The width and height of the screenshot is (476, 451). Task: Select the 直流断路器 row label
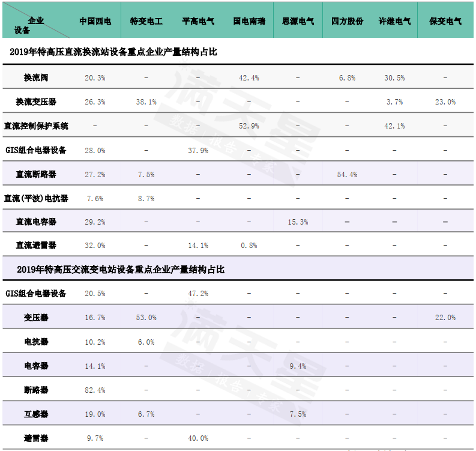[36, 174]
